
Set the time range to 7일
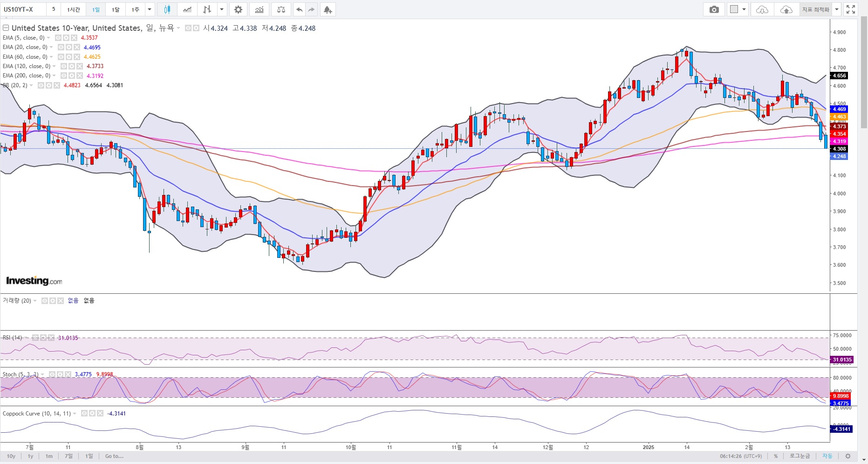(x=68, y=456)
